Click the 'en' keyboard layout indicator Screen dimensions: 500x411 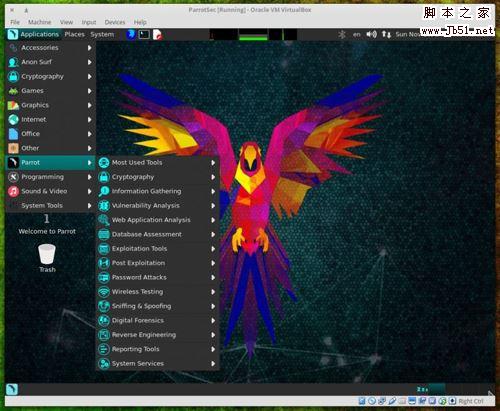357,35
